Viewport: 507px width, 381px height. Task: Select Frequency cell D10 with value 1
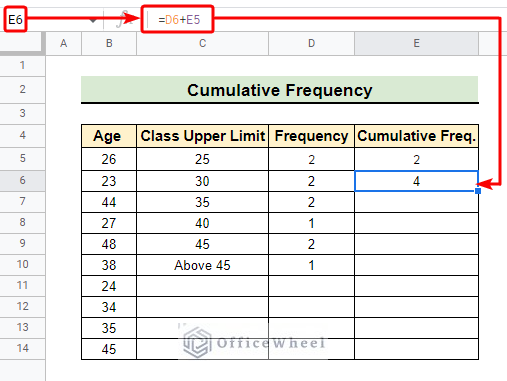[311, 265]
